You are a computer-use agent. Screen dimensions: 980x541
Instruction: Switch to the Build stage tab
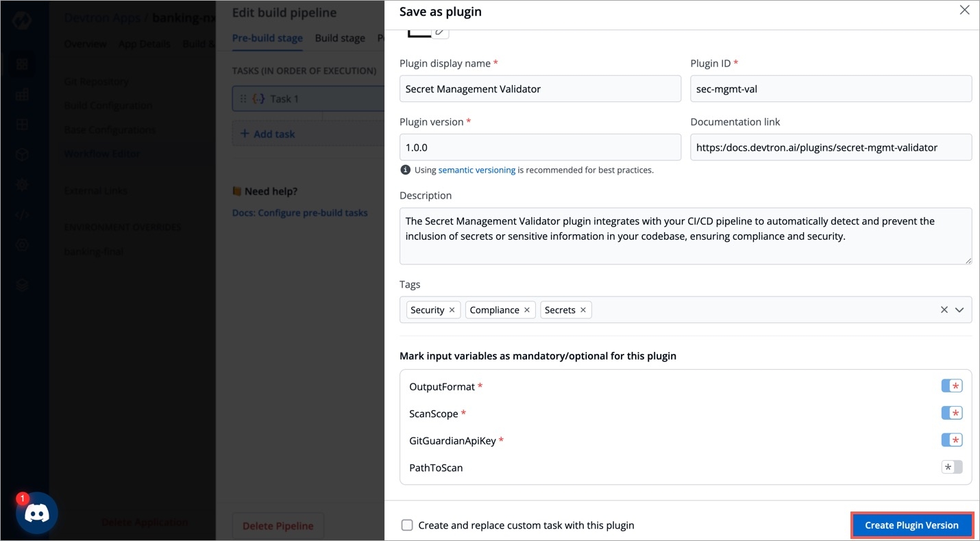coord(340,38)
